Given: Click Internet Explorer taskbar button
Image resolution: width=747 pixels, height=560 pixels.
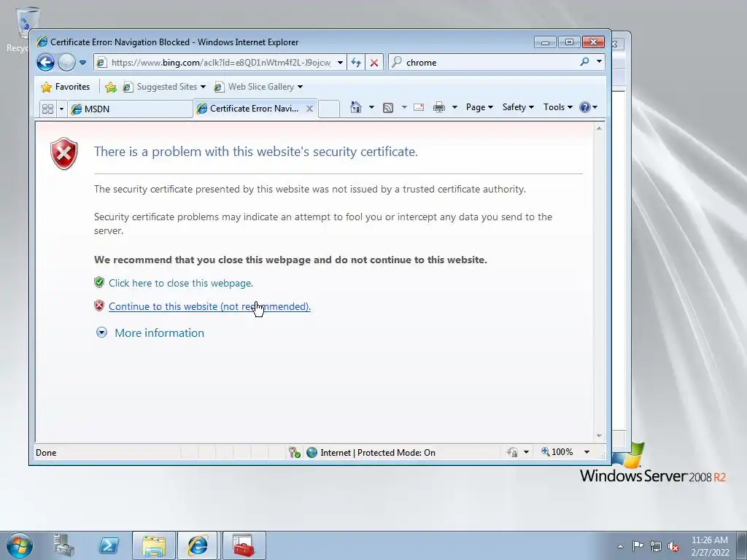Looking at the screenshot, I should click(x=198, y=545).
